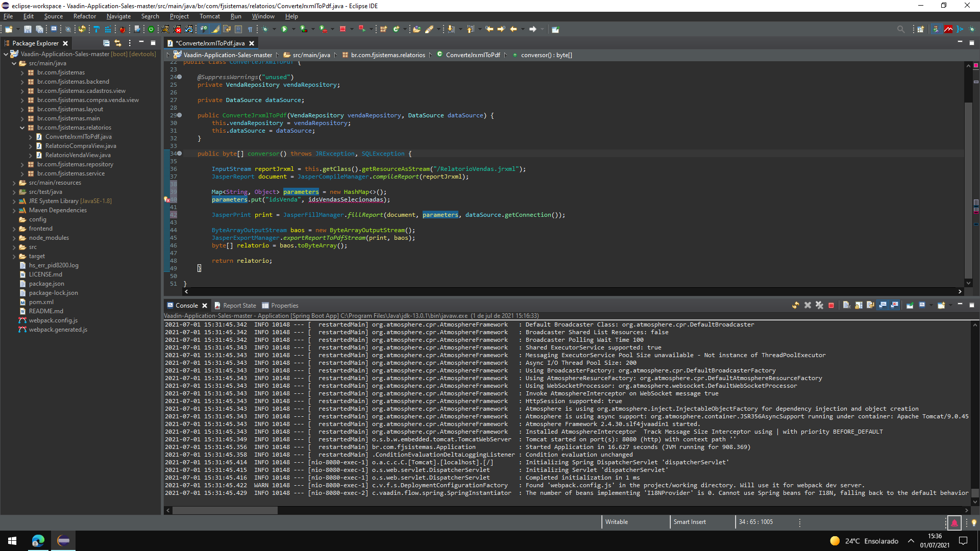Click Remove All Terminated Launches double-x icon
The image size is (980, 551).
click(820, 305)
